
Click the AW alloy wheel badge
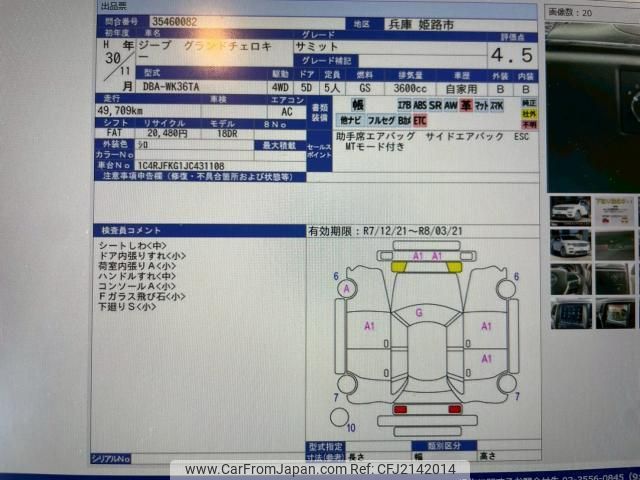(x=451, y=103)
